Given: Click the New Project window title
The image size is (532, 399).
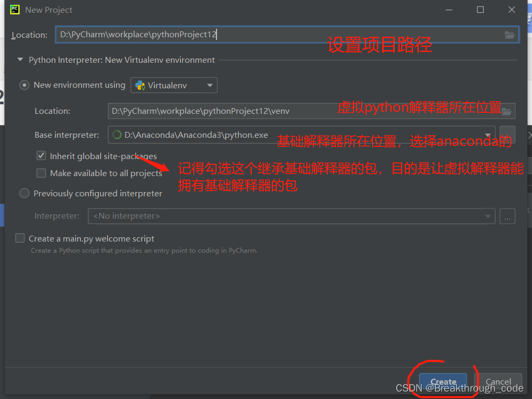Looking at the screenshot, I should (48, 10).
